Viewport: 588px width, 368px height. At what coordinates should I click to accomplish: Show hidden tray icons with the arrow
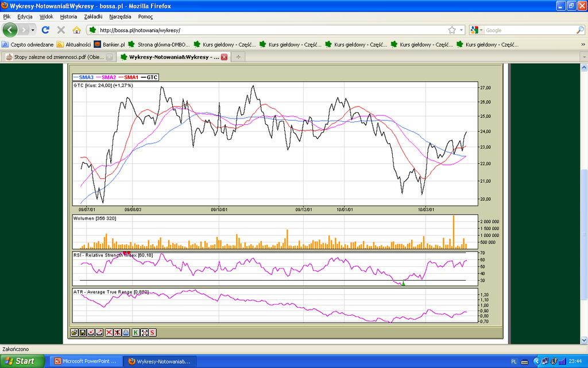tap(537, 361)
